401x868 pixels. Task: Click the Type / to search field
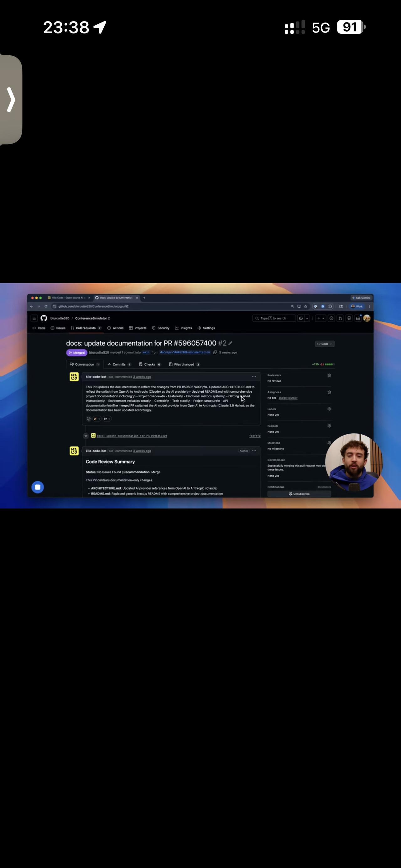click(274, 318)
